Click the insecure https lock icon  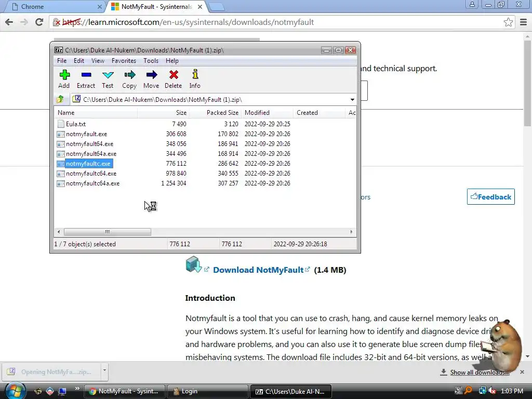tap(57, 22)
